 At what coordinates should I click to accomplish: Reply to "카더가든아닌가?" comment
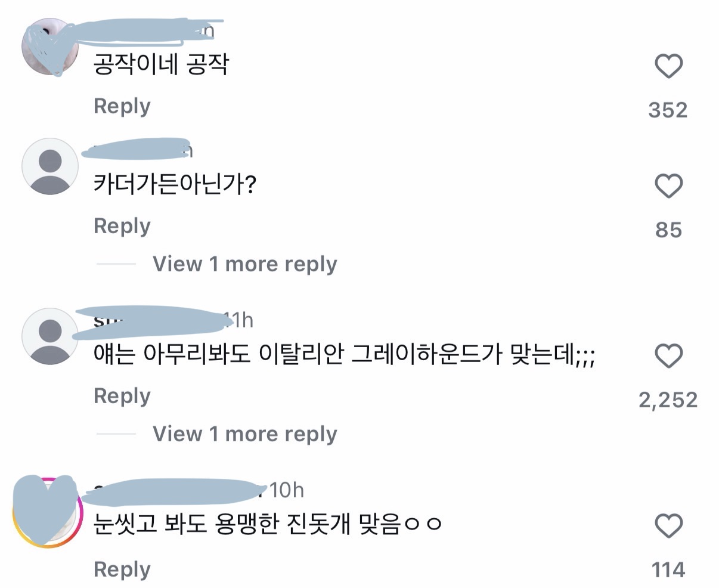click(x=122, y=227)
